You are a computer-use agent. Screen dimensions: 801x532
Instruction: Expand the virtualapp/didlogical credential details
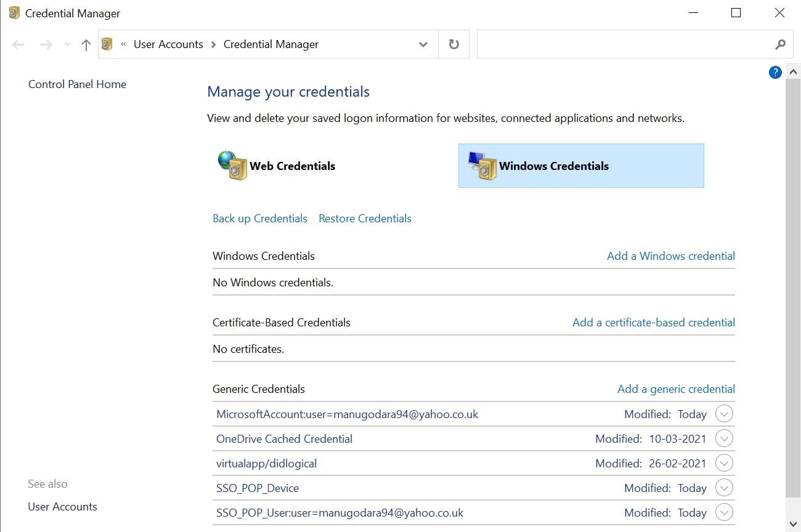pyautogui.click(x=724, y=462)
